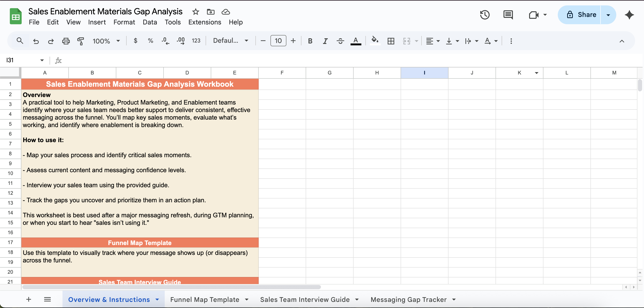Increase decimal places
The height and width of the screenshot is (308, 644).
tap(180, 40)
